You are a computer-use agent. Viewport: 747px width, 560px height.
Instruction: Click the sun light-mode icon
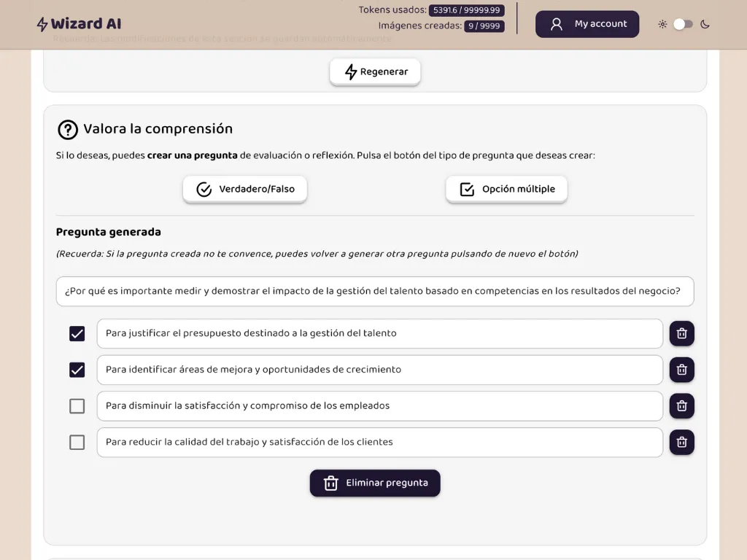click(662, 24)
